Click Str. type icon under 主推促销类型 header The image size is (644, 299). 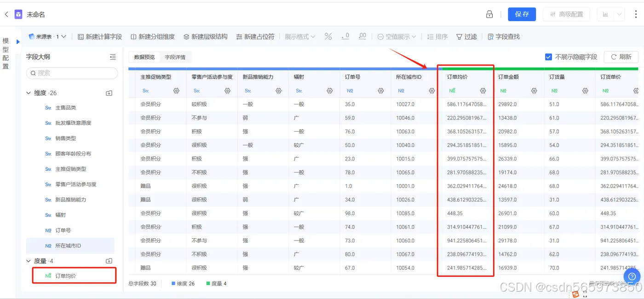pos(146,91)
